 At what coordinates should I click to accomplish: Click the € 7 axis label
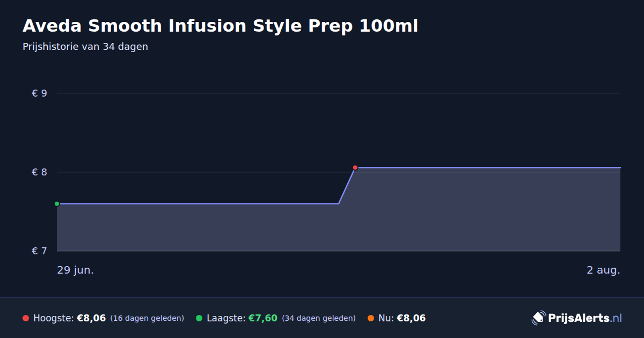pyautogui.click(x=40, y=251)
